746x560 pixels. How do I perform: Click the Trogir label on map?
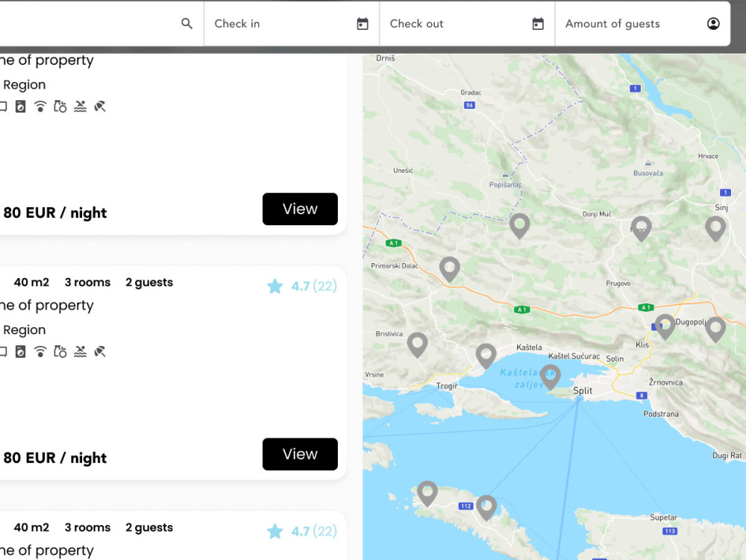tap(447, 386)
